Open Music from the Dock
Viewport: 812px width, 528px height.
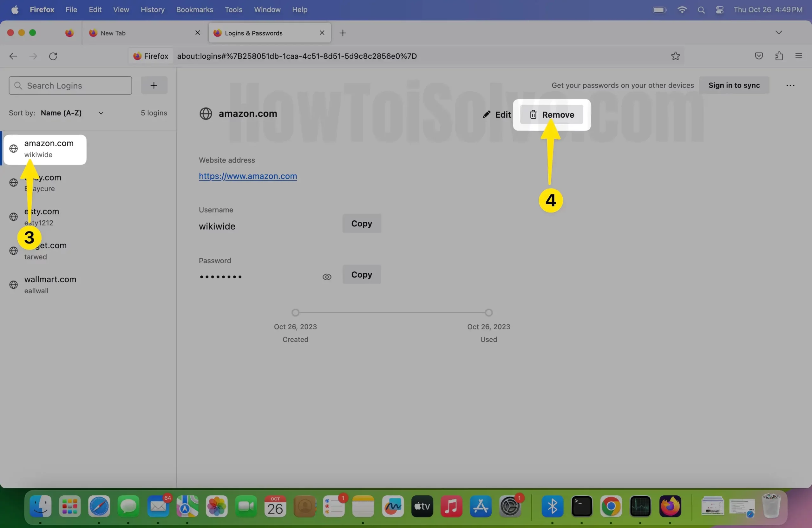[451, 506]
